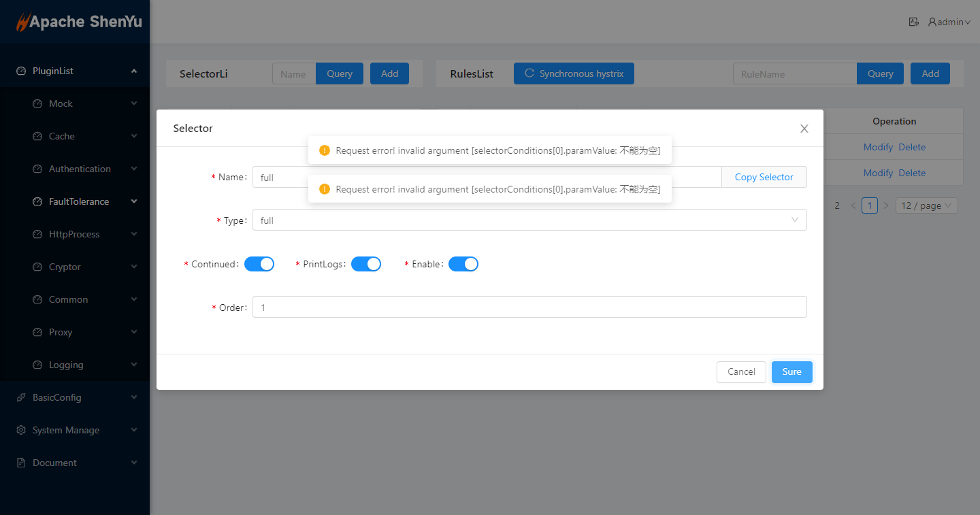Image resolution: width=980 pixels, height=515 pixels.
Task: Click Query button in SelectorList
Action: click(x=340, y=73)
